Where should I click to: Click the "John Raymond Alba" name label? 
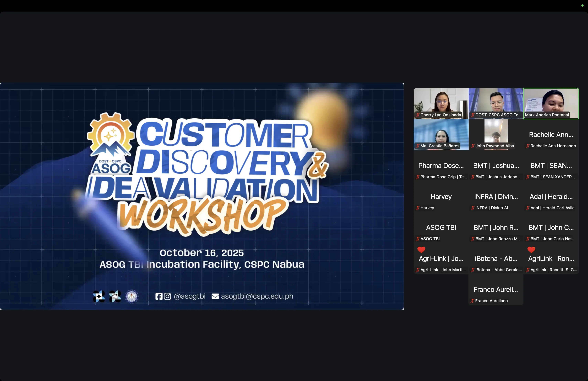(495, 146)
